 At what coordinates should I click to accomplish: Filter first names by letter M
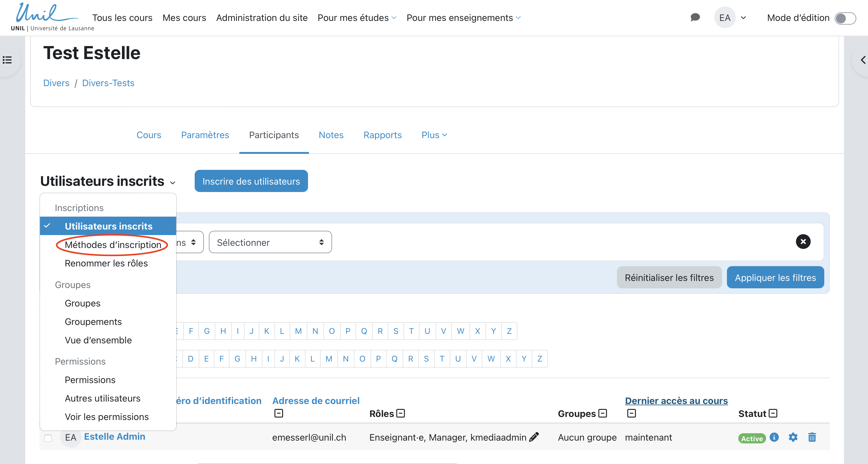click(x=298, y=331)
